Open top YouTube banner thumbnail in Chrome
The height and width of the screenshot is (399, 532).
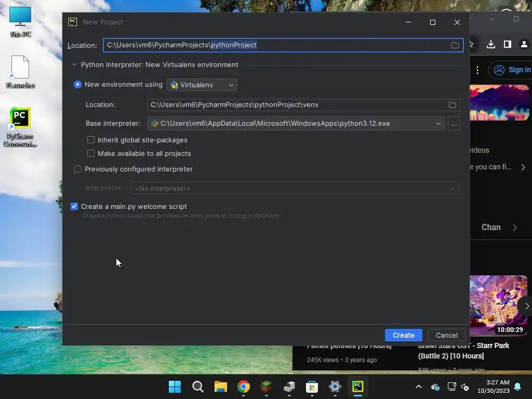[x=499, y=103]
